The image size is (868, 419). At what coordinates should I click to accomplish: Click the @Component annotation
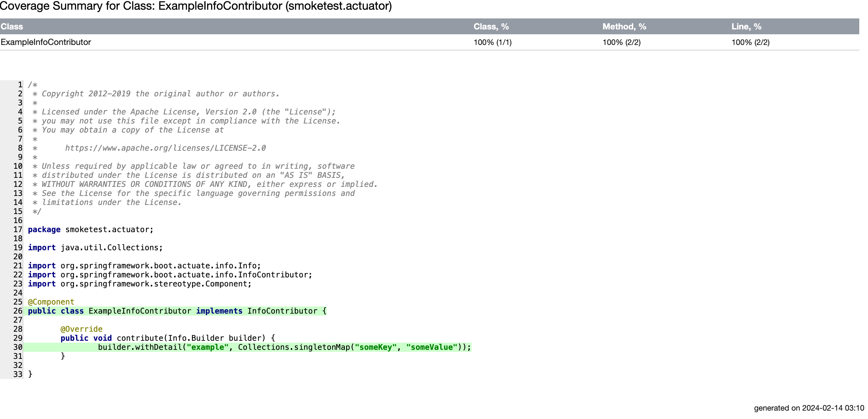(51, 302)
